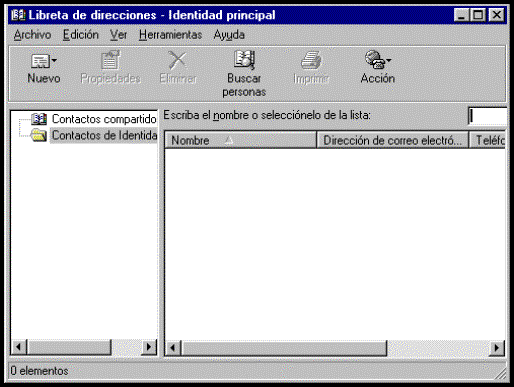The width and height of the screenshot is (514, 387).
Task: Open the Archivo menu
Action: tap(32, 35)
